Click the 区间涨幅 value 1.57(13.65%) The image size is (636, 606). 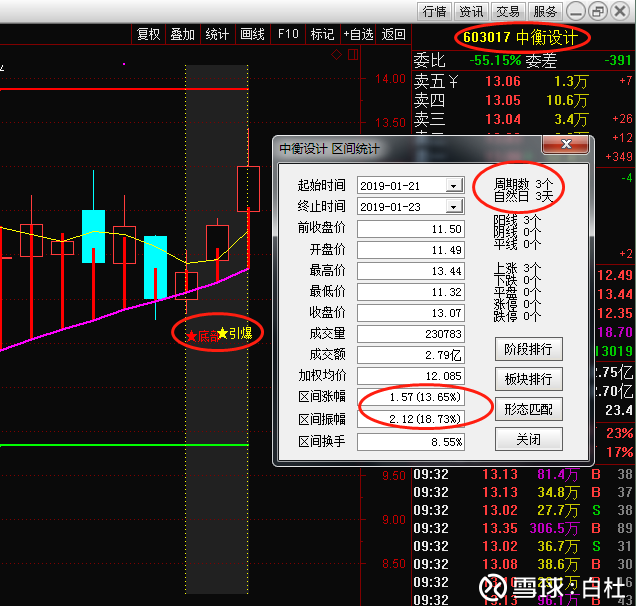[x=411, y=397]
